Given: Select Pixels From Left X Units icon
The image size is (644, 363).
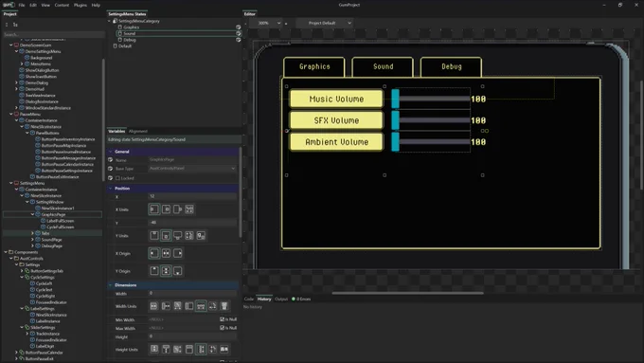Looking at the screenshot, I should tap(154, 209).
